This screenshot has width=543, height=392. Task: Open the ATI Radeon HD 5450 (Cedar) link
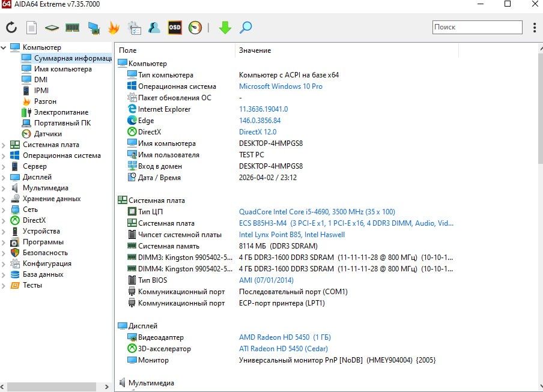(284, 349)
